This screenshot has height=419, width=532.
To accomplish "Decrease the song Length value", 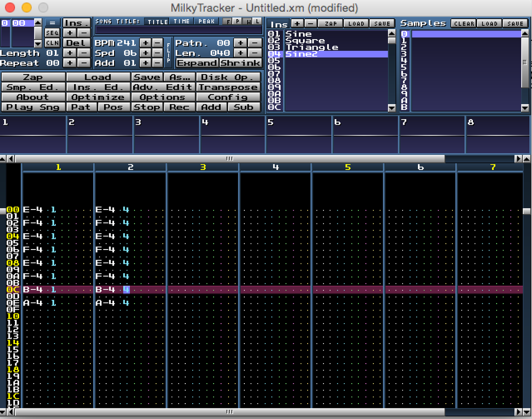I will click(x=84, y=53).
